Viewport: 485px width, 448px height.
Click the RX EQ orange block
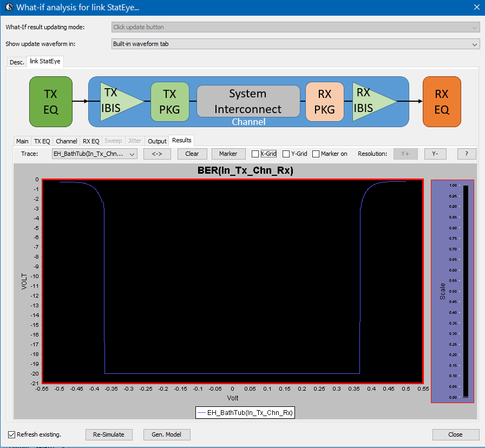(442, 101)
